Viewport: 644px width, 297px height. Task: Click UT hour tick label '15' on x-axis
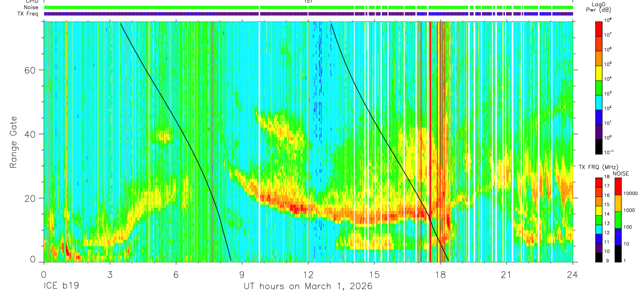point(374,274)
